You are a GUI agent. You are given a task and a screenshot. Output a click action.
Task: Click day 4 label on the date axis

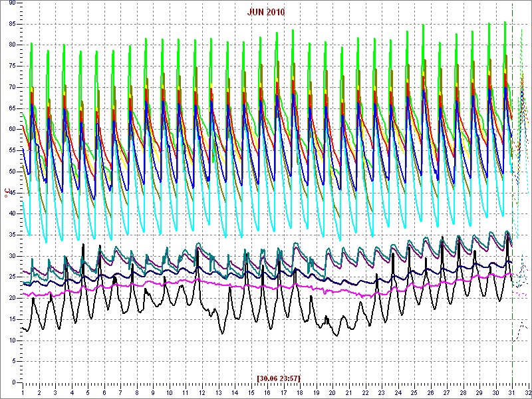pyautogui.click(x=72, y=392)
